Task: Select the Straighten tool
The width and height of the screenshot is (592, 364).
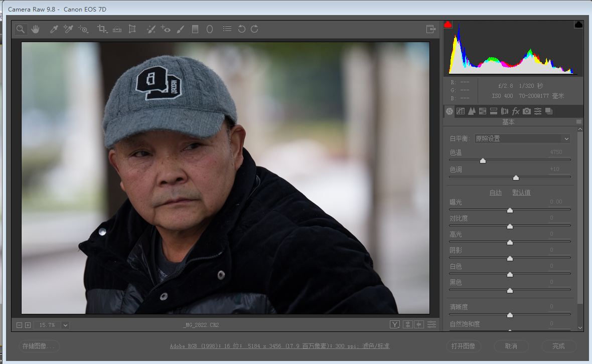Action: [117, 29]
